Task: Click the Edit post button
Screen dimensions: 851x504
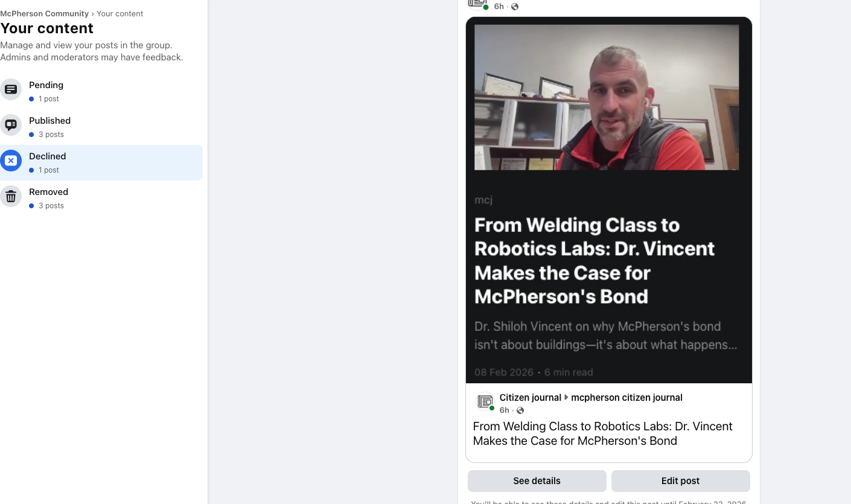Action: point(680,481)
